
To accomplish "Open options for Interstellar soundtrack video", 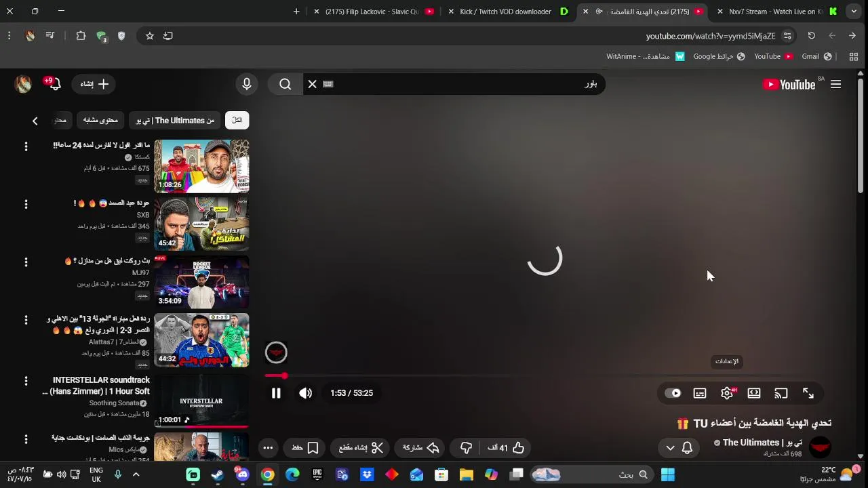I will coord(26,382).
